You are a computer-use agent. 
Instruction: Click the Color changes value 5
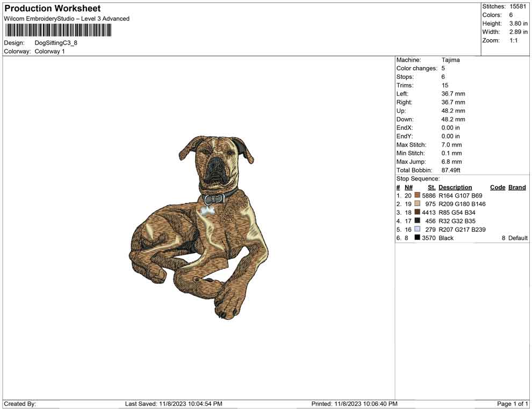point(443,69)
